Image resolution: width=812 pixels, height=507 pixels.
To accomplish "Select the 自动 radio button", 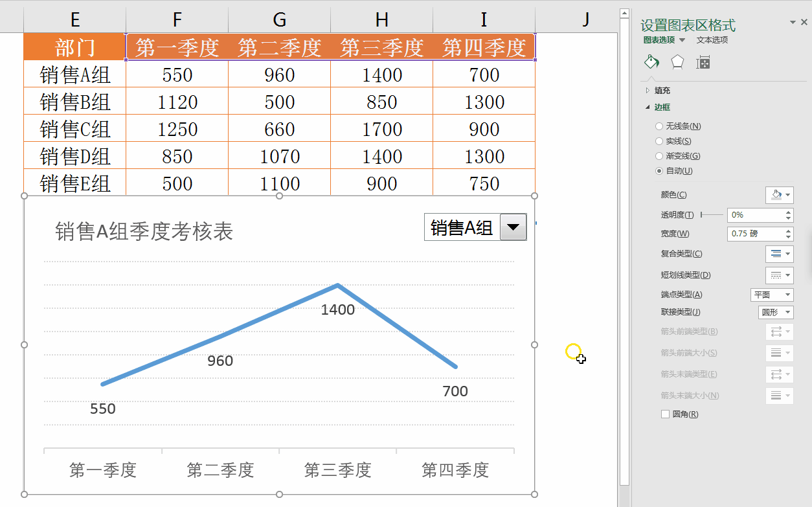I will coord(659,171).
